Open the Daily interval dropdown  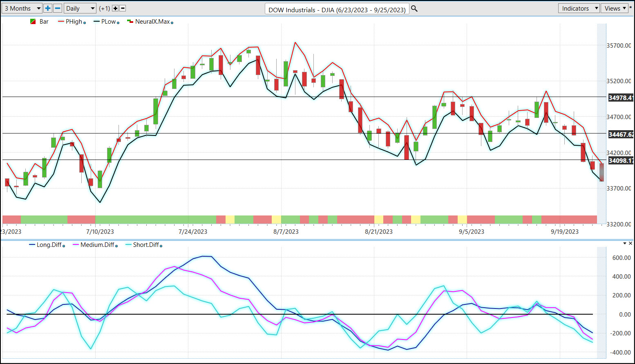[x=80, y=8]
